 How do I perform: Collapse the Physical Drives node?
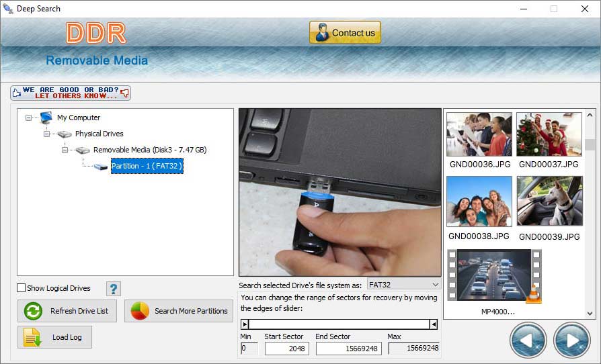[x=46, y=134]
